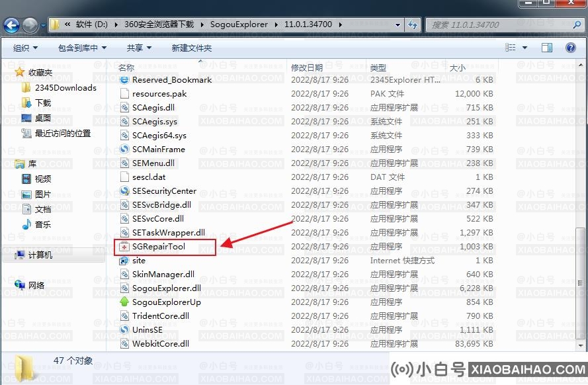This screenshot has height=385, width=588.
Task: Open 音乐 library in the sidebar
Action: coord(43,224)
